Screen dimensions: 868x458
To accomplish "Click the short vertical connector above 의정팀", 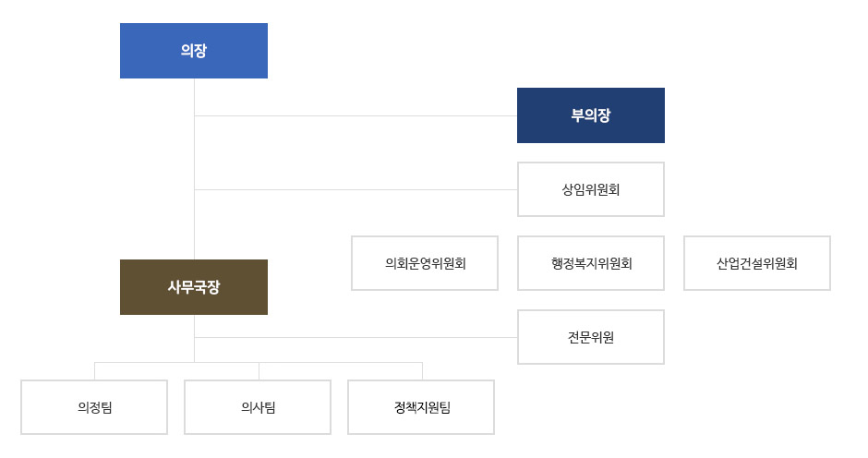I will 95,371.
